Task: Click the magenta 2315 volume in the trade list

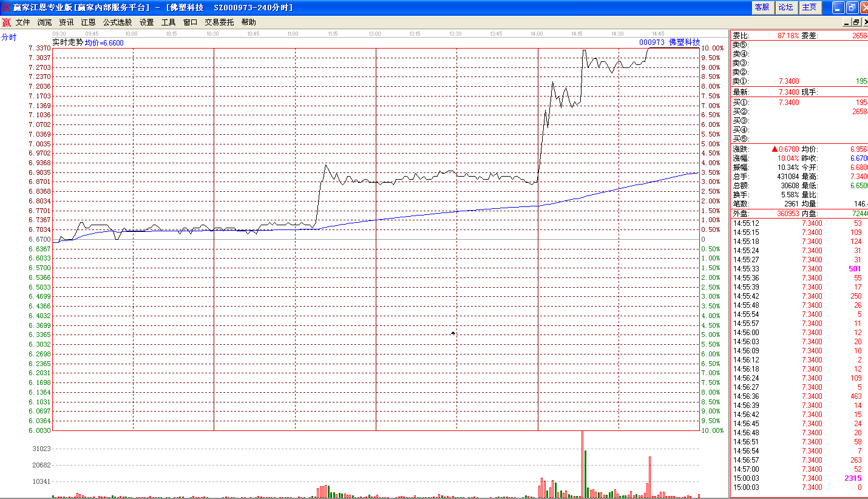Action: pyautogui.click(x=853, y=478)
